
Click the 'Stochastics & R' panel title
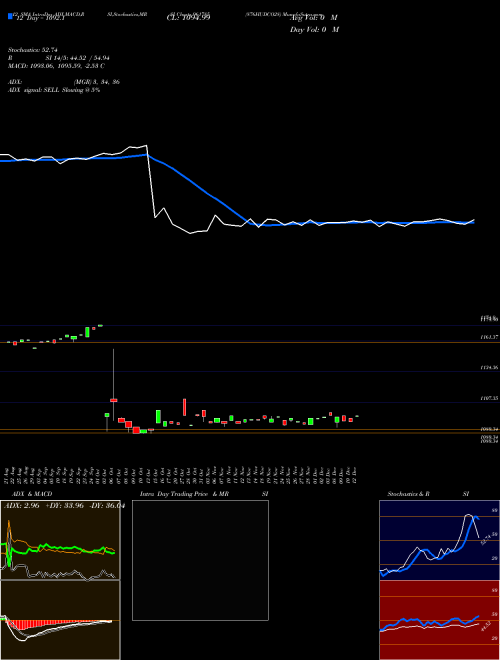[409, 494]
